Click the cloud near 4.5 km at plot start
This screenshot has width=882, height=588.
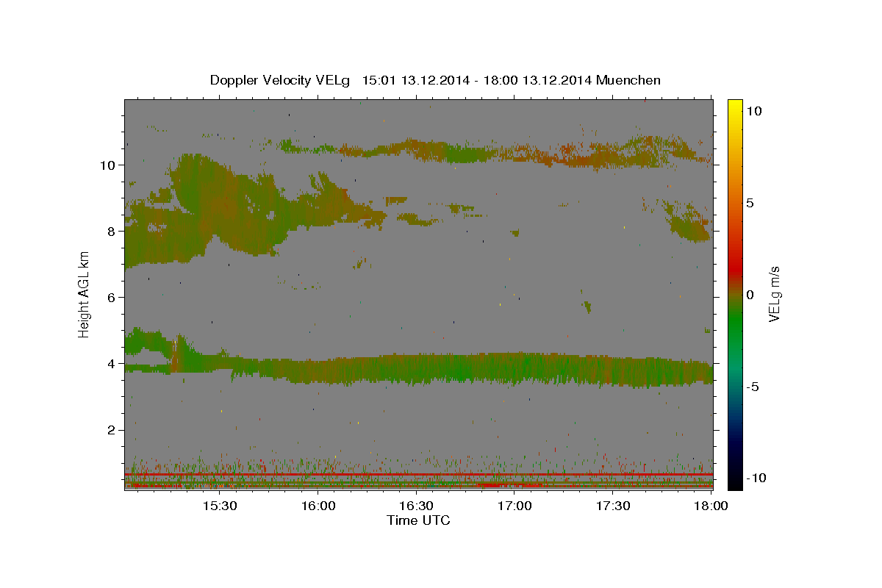pyautogui.click(x=147, y=343)
